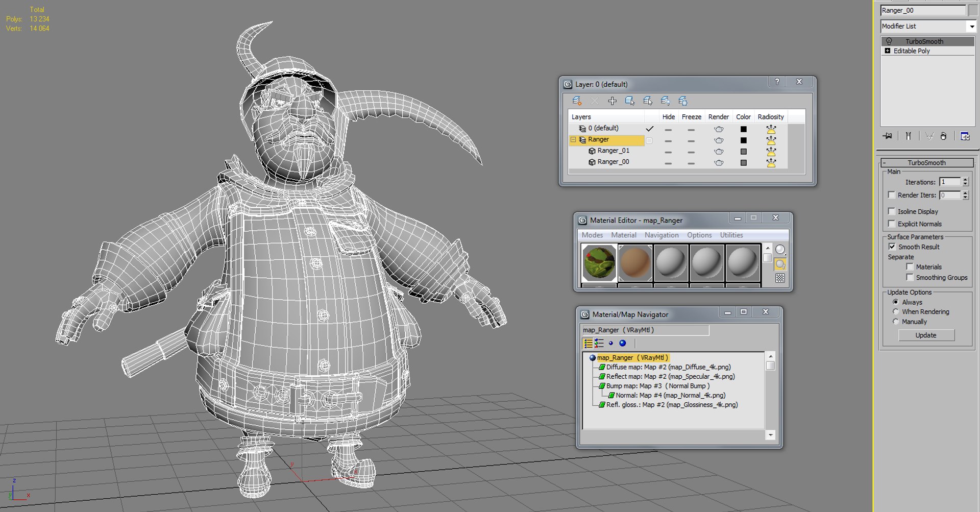Click Backlight icon in Material Editor
The image size is (980, 512).
point(780,264)
